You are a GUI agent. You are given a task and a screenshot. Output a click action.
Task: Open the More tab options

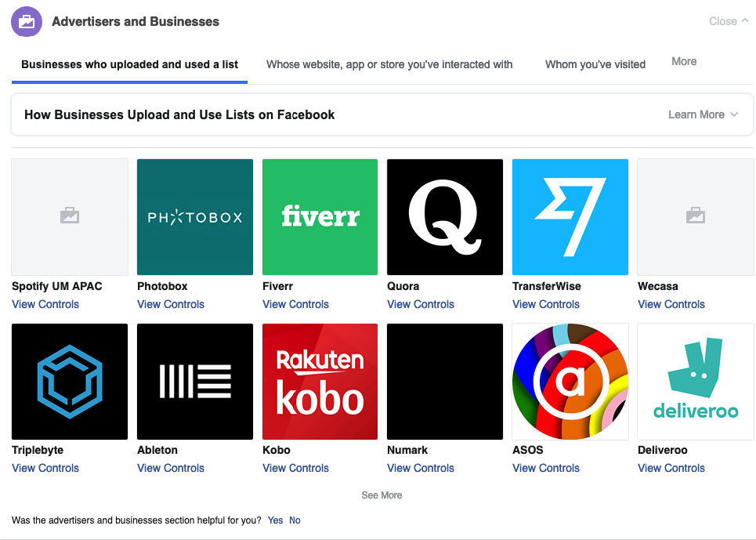click(x=684, y=61)
